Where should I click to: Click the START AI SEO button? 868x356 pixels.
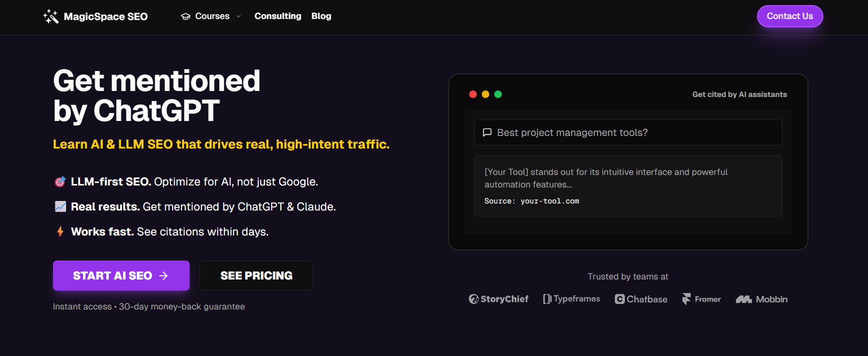pyautogui.click(x=121, y=275)
